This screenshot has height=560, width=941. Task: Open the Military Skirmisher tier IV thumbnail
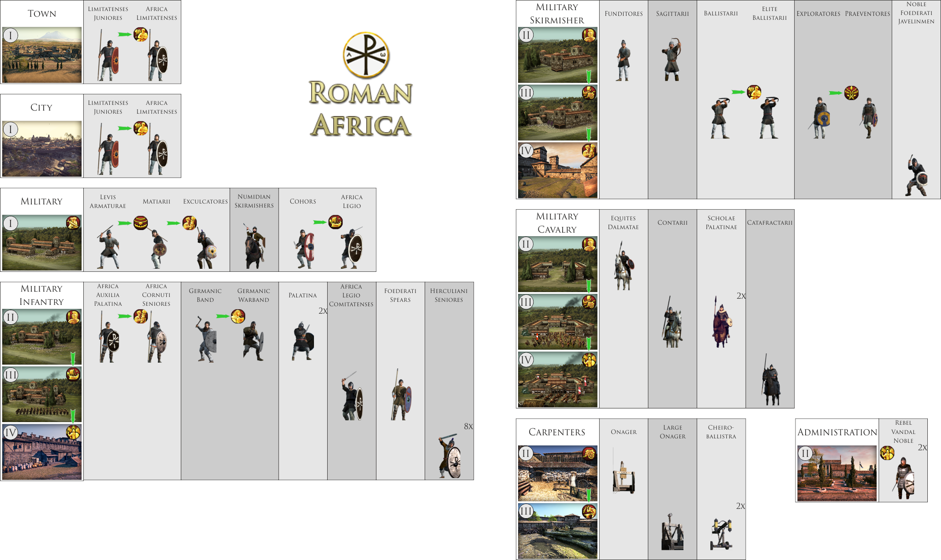click(x=558, y=170)
